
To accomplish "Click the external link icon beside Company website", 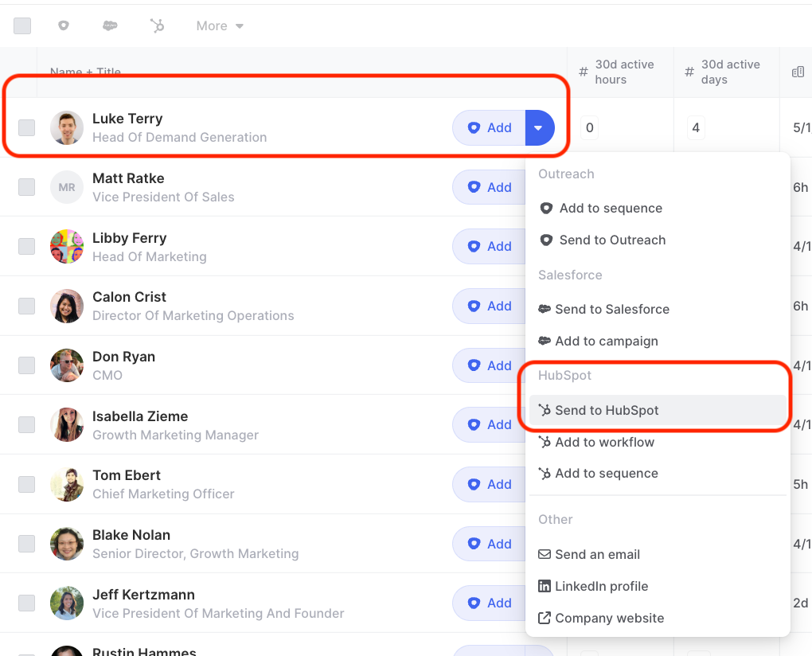I will point(545,619).
